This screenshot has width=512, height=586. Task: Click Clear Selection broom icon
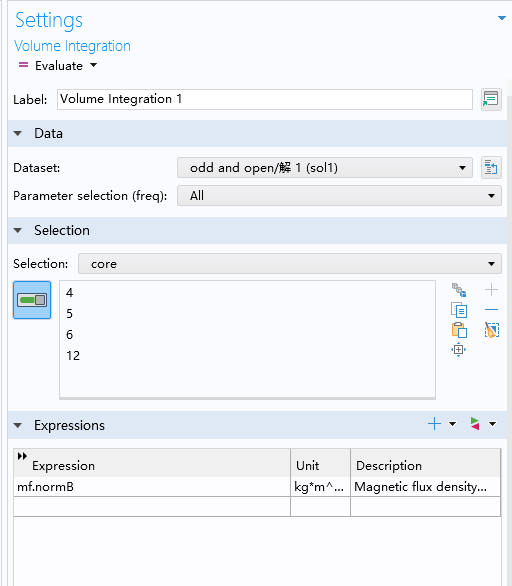(492, 330)
